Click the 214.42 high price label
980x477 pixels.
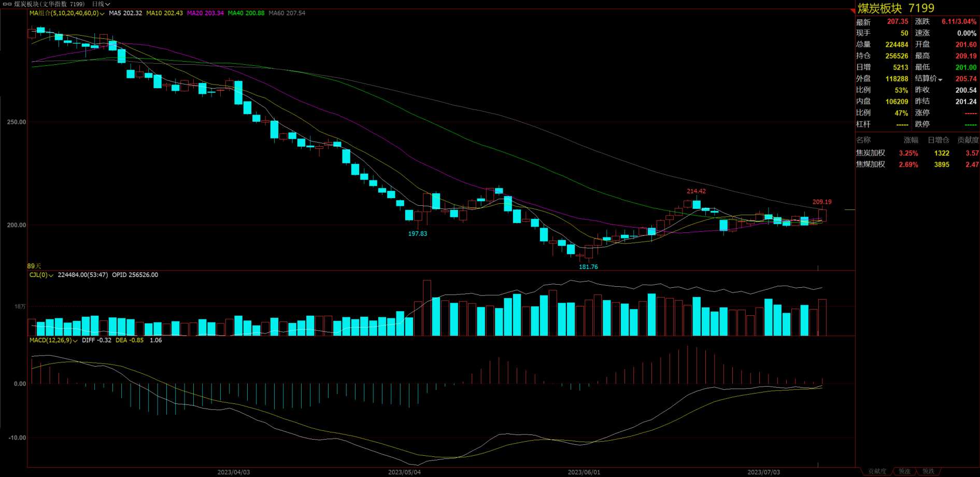click(696, 191)
